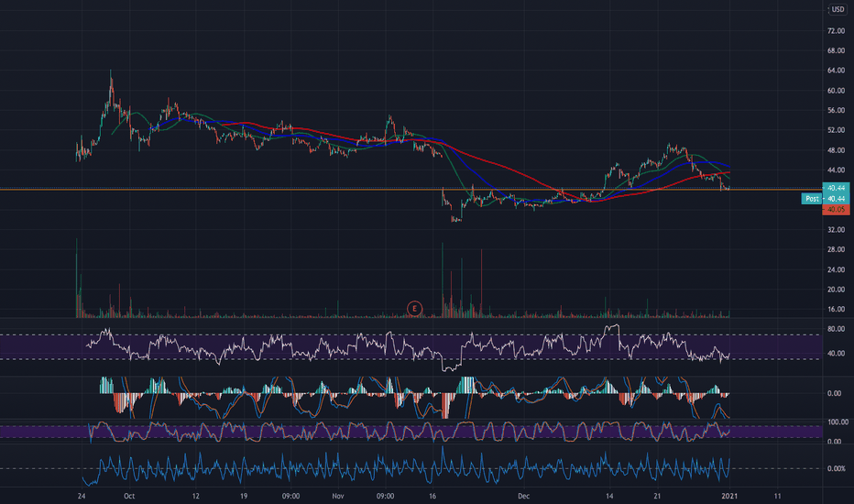
Task: Click the red 40.05 price label
Action: coord(836,210)
